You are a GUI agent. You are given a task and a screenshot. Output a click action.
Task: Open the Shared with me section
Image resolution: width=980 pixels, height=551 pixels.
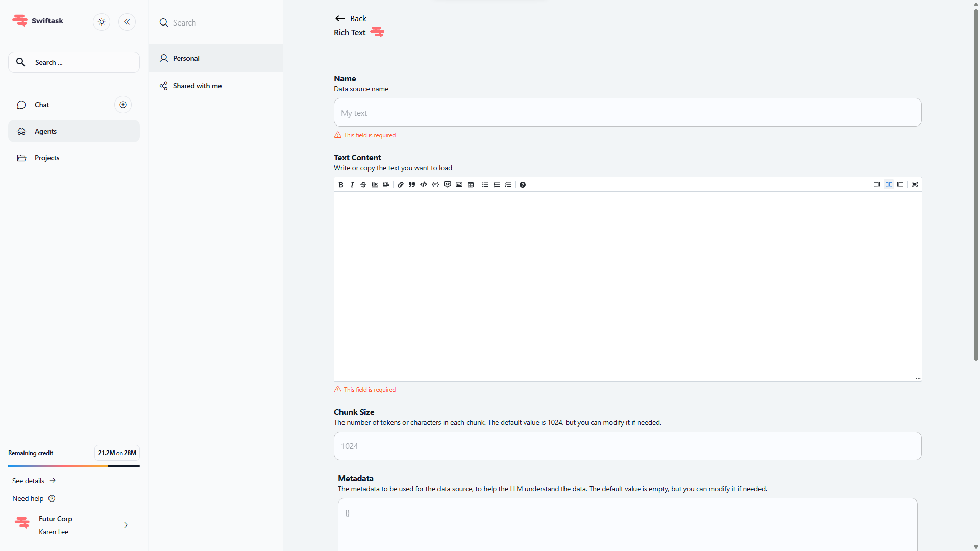(197, 86)
